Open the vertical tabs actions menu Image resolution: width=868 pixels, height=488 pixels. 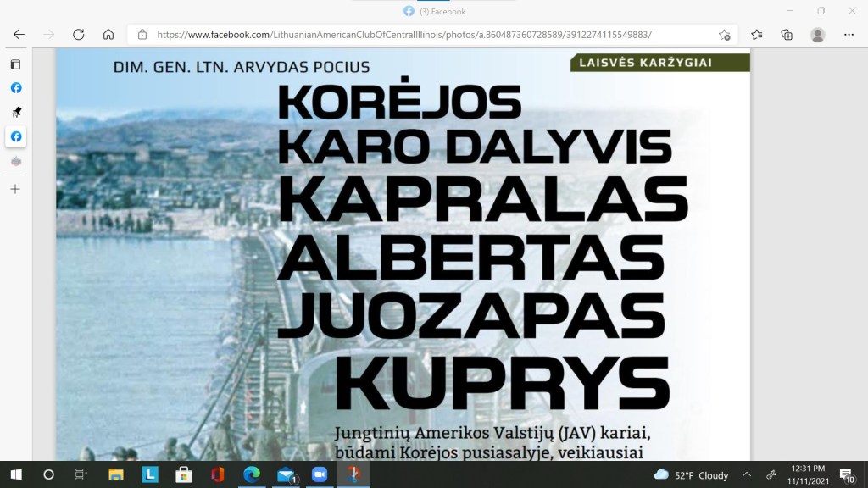tap(15, 64)
